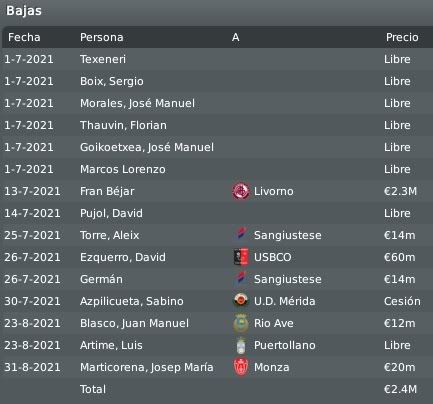Click the U.D. Mérida club badge

pos(241,301)
